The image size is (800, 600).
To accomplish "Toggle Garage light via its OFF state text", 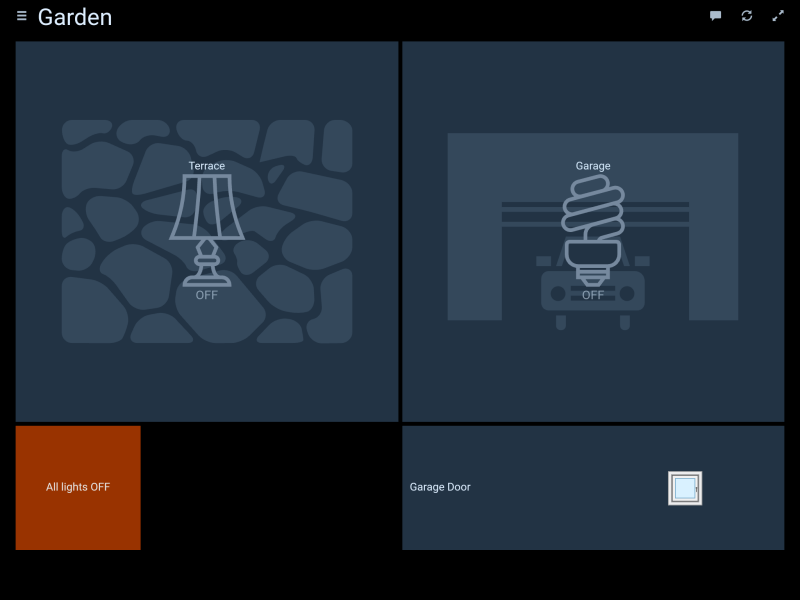I will tap(593, 295).
